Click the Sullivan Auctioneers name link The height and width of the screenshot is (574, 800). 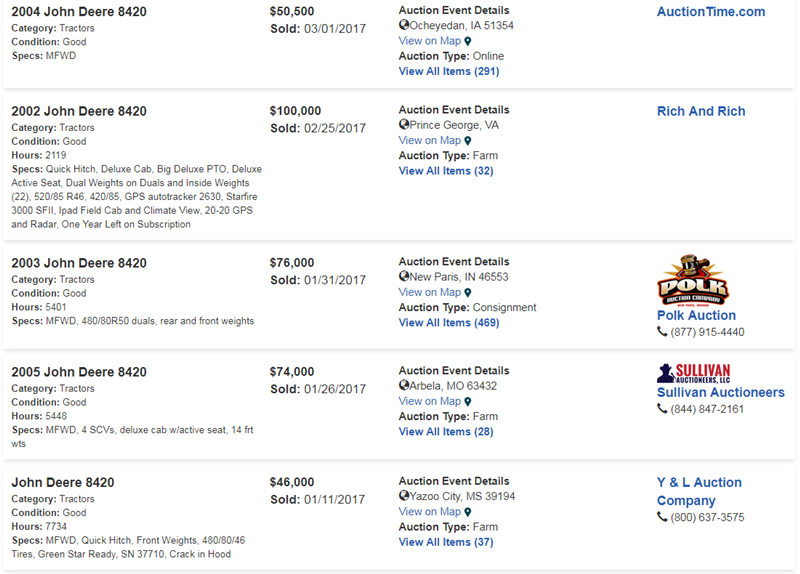click(x=720, y=392)
